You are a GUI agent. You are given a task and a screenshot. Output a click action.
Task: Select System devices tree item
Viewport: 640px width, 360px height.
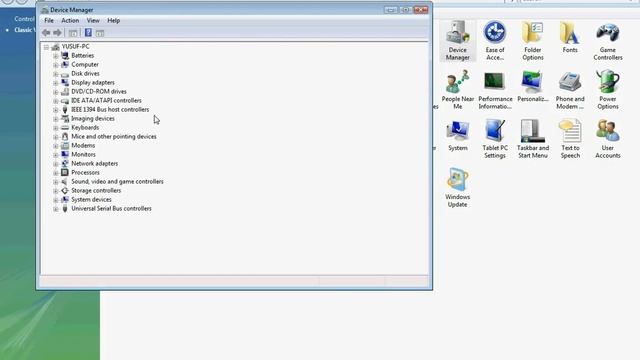pyautogui.click(x=91, y=199)
